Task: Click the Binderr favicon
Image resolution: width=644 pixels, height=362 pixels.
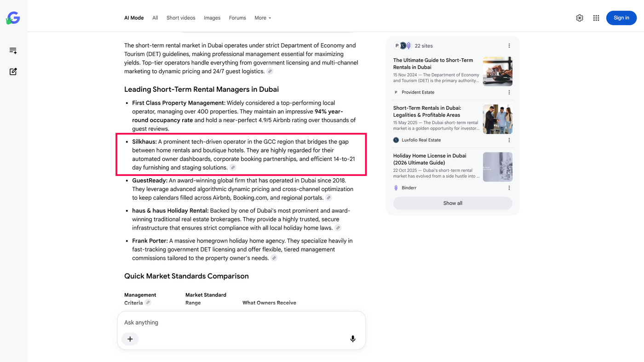Action: (x=396, y=188)
